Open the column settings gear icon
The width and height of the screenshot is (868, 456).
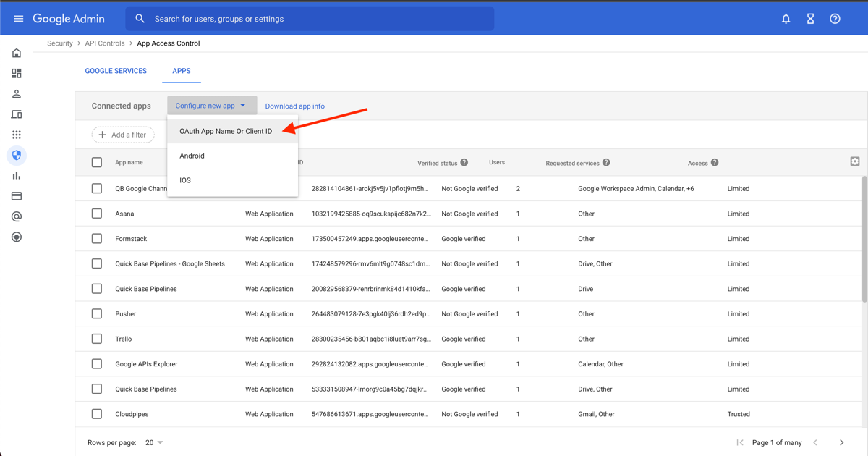854,161
